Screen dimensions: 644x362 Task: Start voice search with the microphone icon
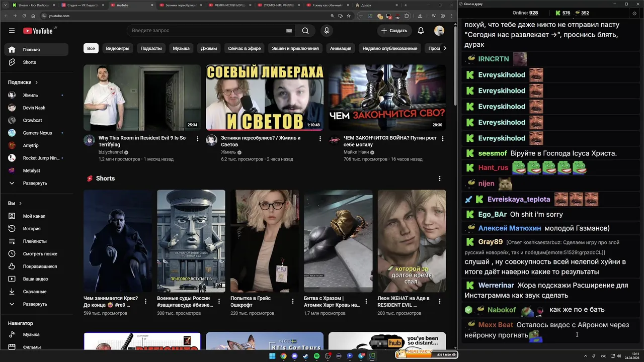click(327, 31)
